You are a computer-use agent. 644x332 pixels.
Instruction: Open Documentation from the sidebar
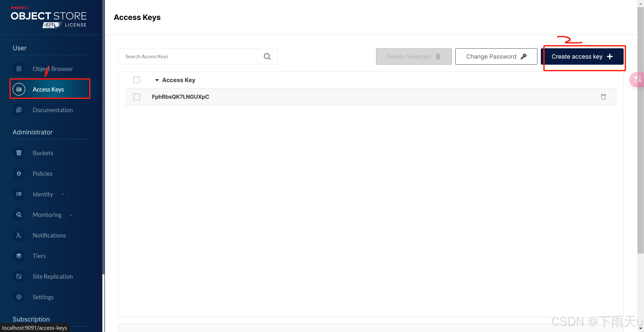pos(52,110)
